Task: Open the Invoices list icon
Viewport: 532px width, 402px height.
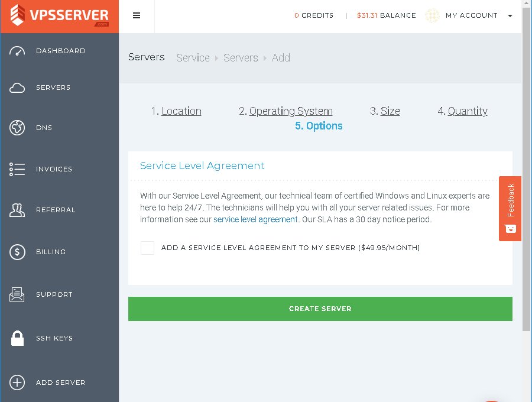Action: (17, 169)
